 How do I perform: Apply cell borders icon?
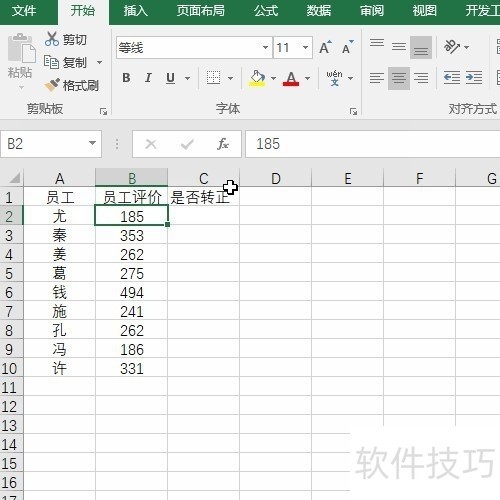pos(213,78)
